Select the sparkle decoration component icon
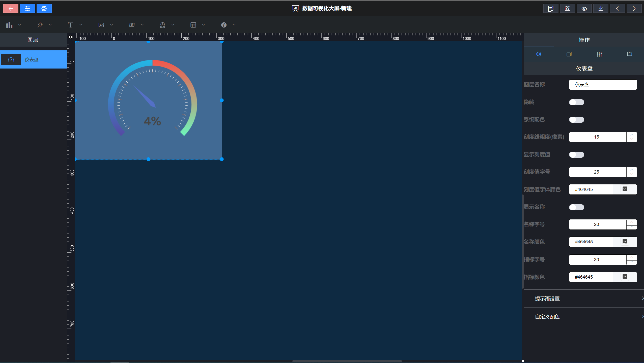 (40, 25)
